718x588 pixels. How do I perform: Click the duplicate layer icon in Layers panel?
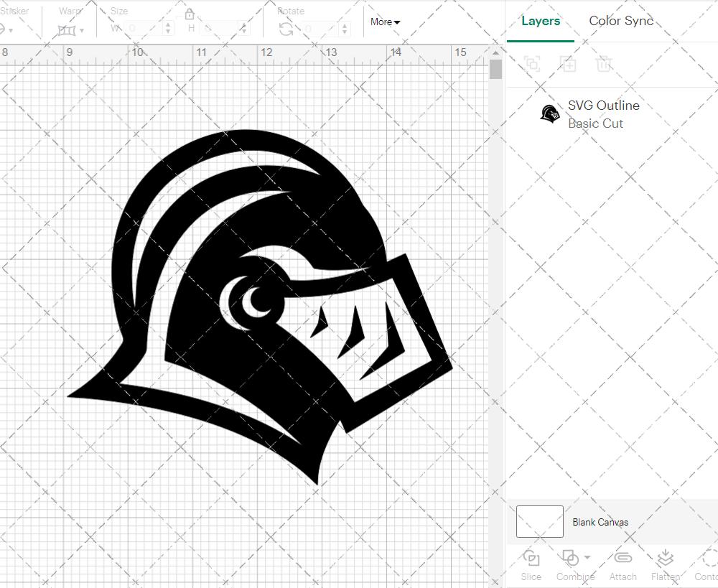coord(532,64)
